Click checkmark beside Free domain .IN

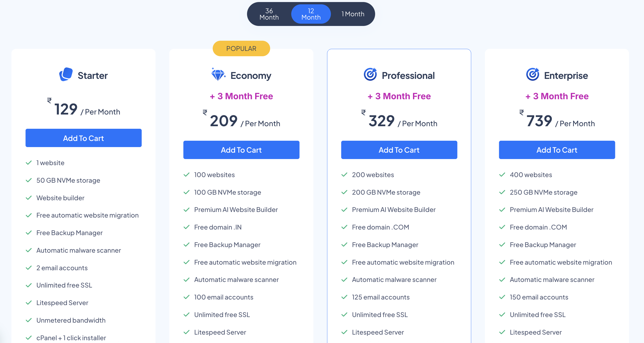coord(187,227)
